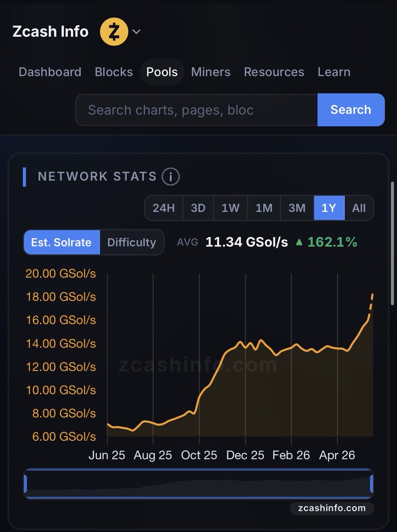Click the Apr 26 axis label
This screenshot has height=532, width=397.
click(x=337, y=455)
